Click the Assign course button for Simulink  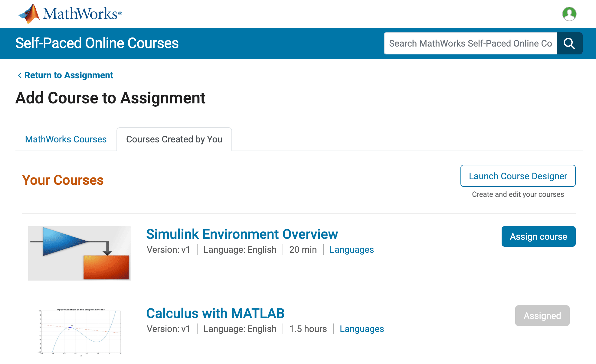point(538,236)
